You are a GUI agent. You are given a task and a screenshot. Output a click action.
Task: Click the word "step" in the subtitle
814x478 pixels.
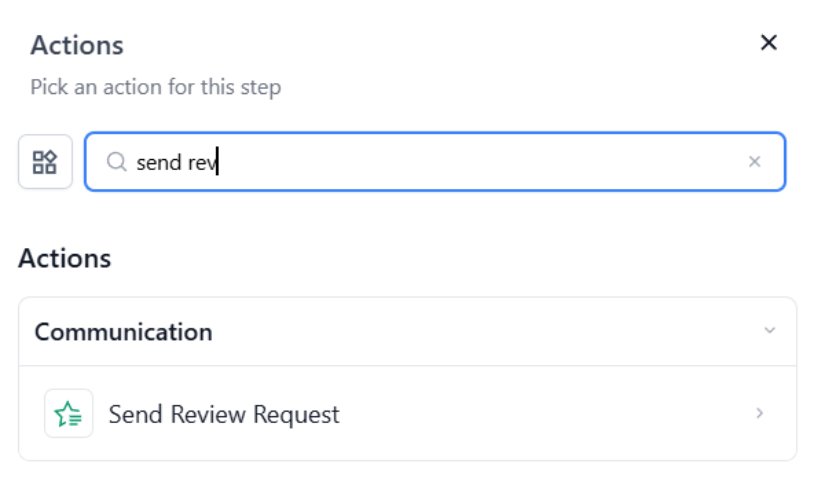tap(261, 87)
